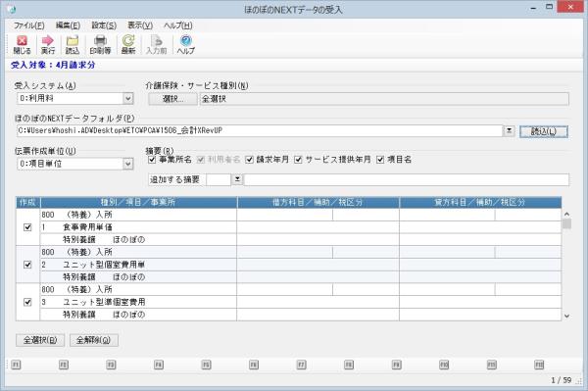This screenshot has width=588, height=391.
Task: Click the 全選択 service type field
Action: click(x=384, y=99)
